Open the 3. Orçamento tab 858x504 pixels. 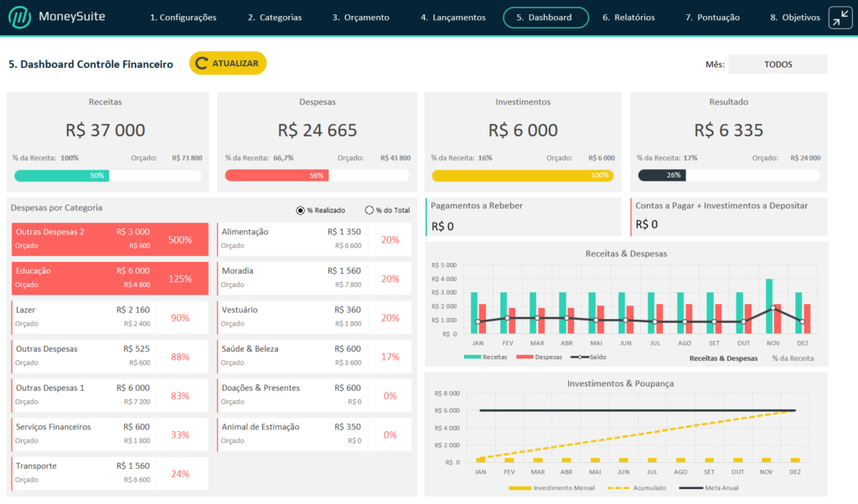(360, 18)
